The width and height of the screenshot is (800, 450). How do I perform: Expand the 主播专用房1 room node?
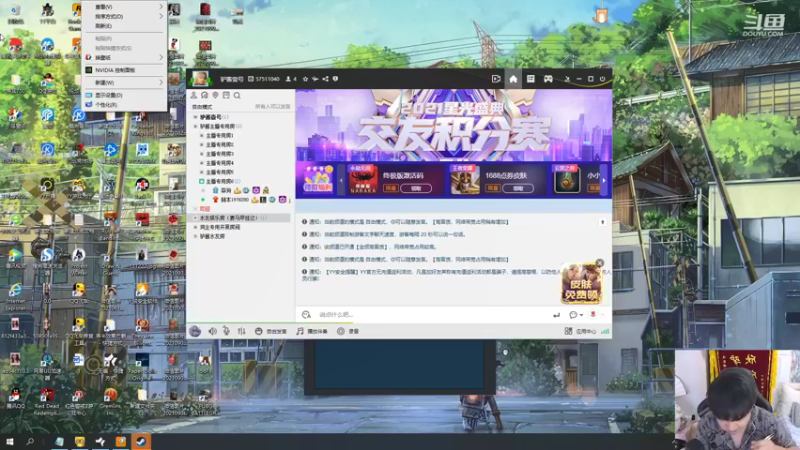click(x=202, y=136)
